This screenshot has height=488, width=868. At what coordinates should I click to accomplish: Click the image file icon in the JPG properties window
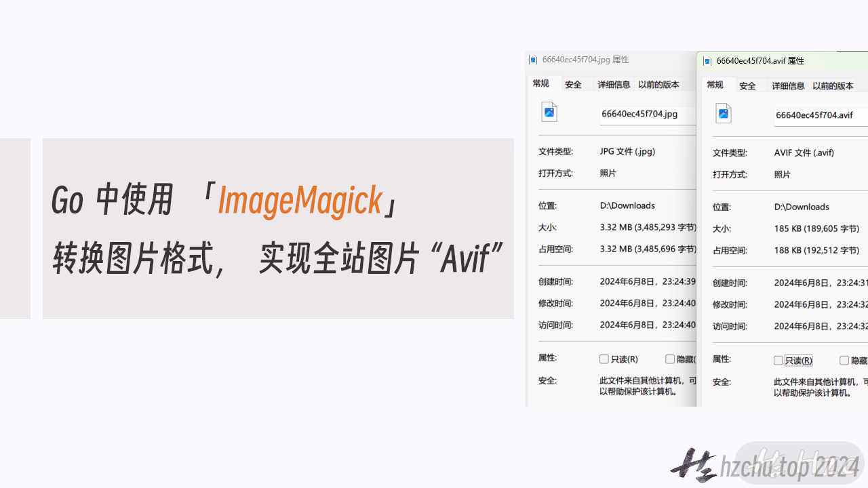[549, 112]
